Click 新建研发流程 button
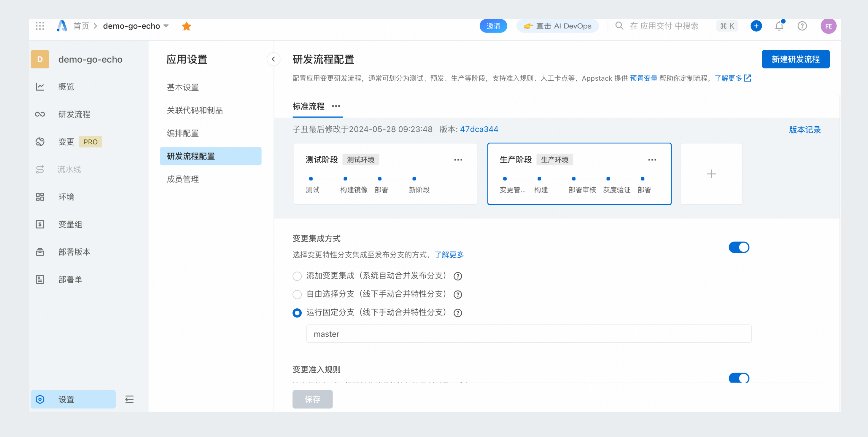This screenshot has width=868, height=437. (x=796, y=59)
